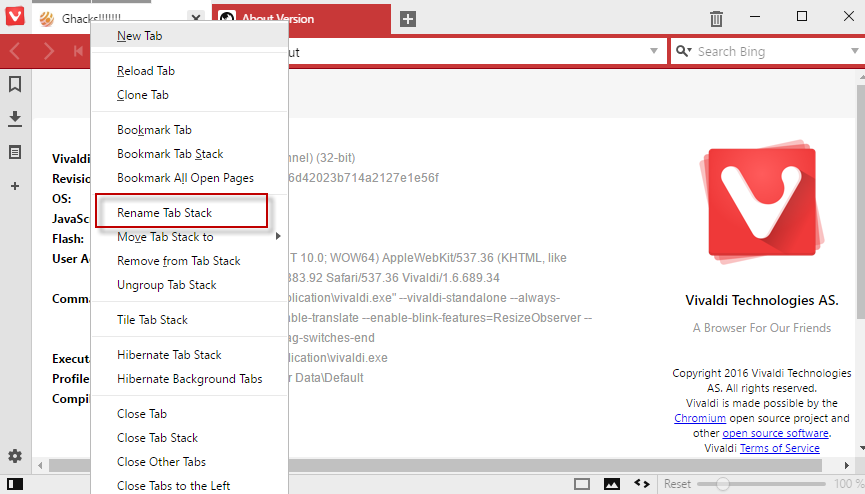Go forward with the Forward arrow
The height and width of the screenshot is (494, 865).
(x=49, y=51)
